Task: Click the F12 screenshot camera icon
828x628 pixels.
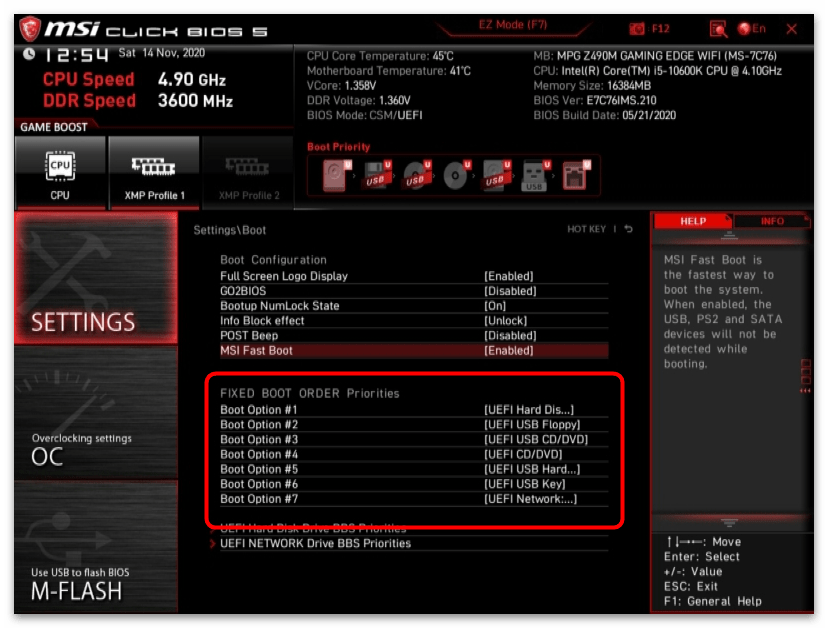Action: [x=638, y=29]
